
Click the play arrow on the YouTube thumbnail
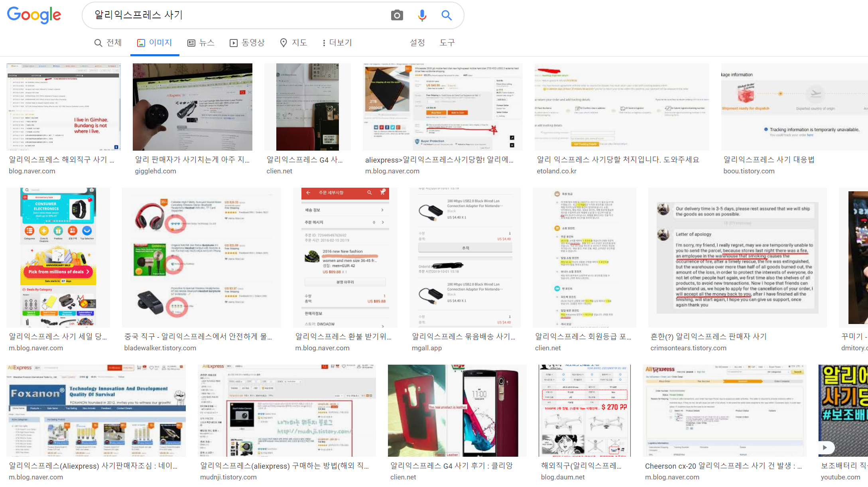(x=825, y=447)
